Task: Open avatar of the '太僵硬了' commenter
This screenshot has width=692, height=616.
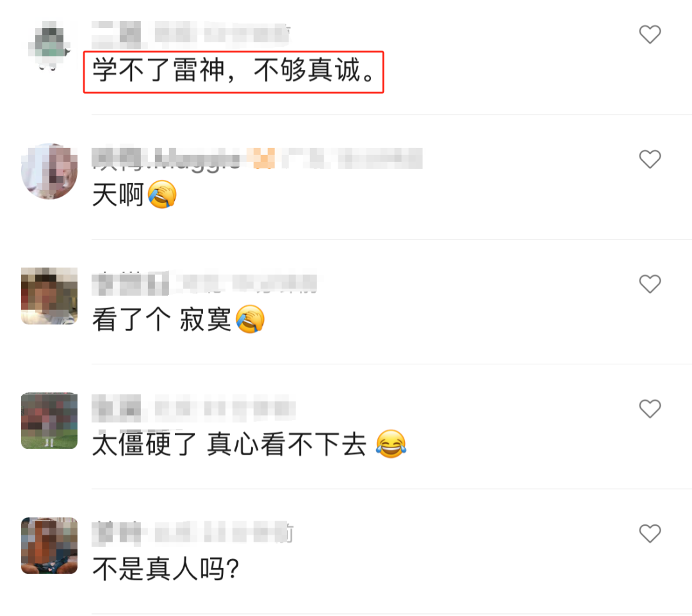Action: [49, 421]
